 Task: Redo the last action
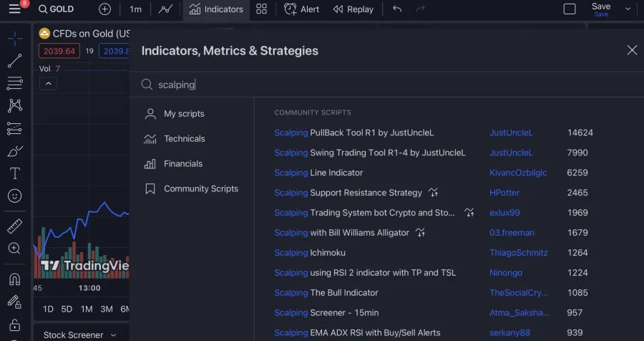(x=420, y=9)
